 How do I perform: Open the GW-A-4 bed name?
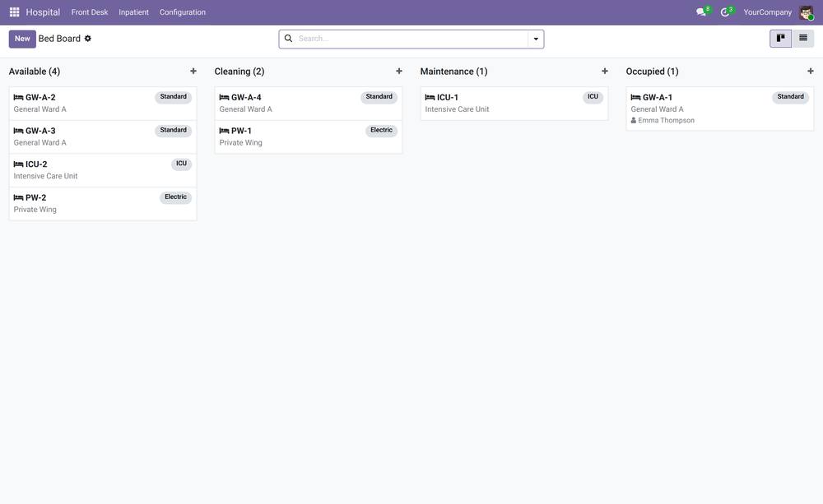point(246,98)
